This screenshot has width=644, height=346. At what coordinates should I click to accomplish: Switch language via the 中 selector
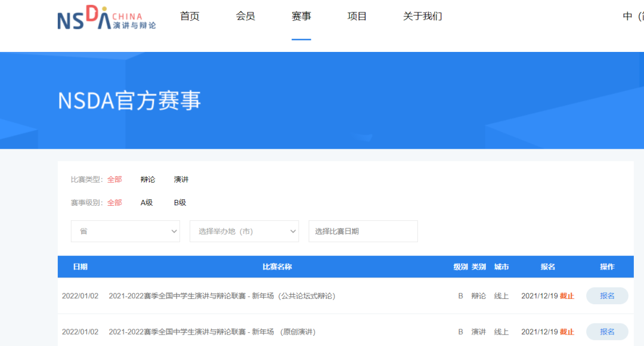coord(633,17)
